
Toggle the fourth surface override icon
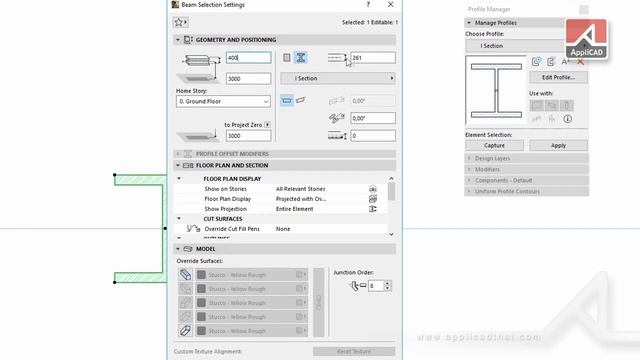click(185, 316)
